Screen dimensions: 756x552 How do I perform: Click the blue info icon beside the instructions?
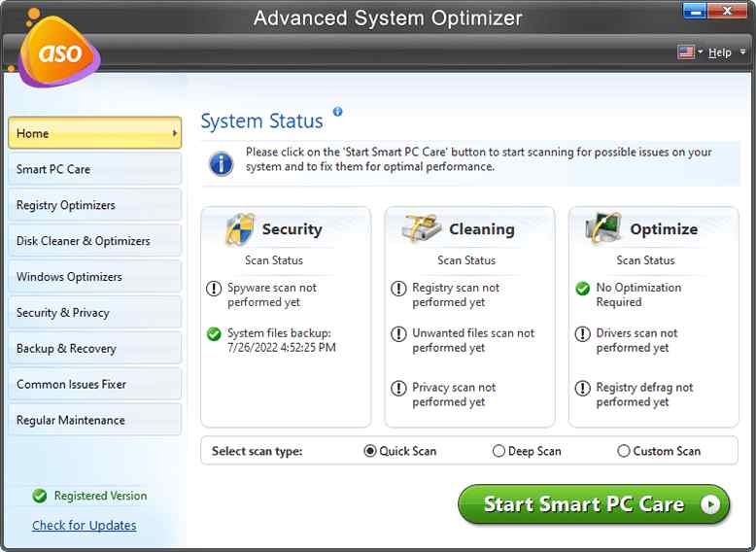point(222,163)
